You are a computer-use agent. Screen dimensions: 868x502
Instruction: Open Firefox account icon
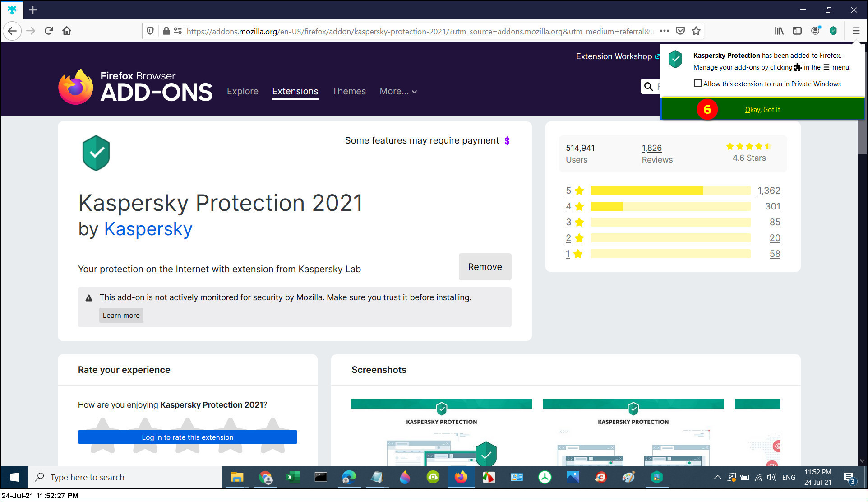(x=815, y=31)
